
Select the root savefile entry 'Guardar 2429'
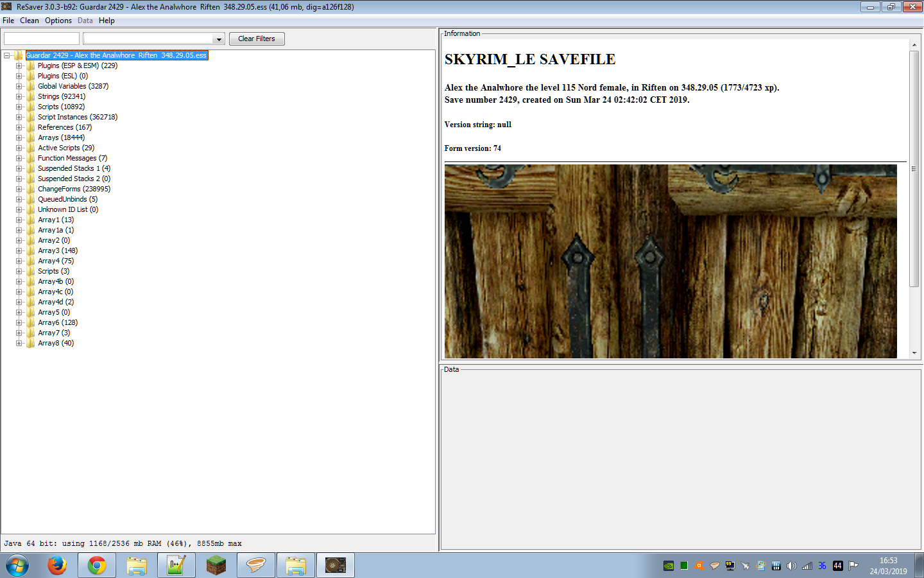tap(116, 55)
